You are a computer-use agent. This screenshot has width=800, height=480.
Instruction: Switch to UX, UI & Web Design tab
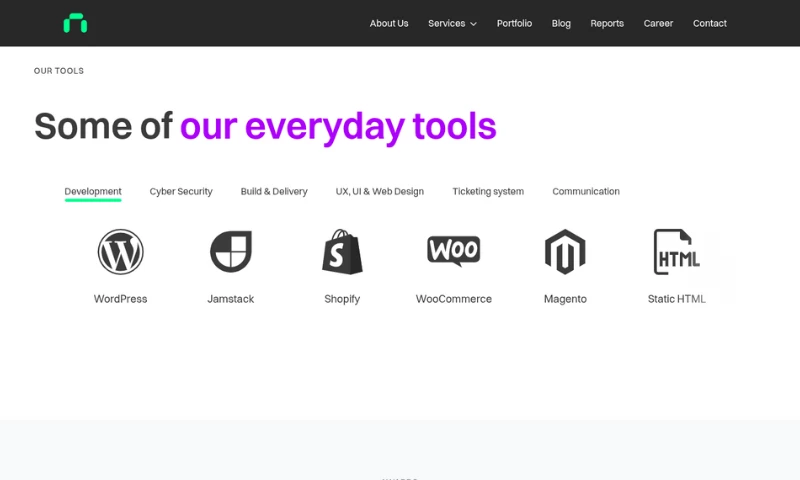(x=380, y=191)
